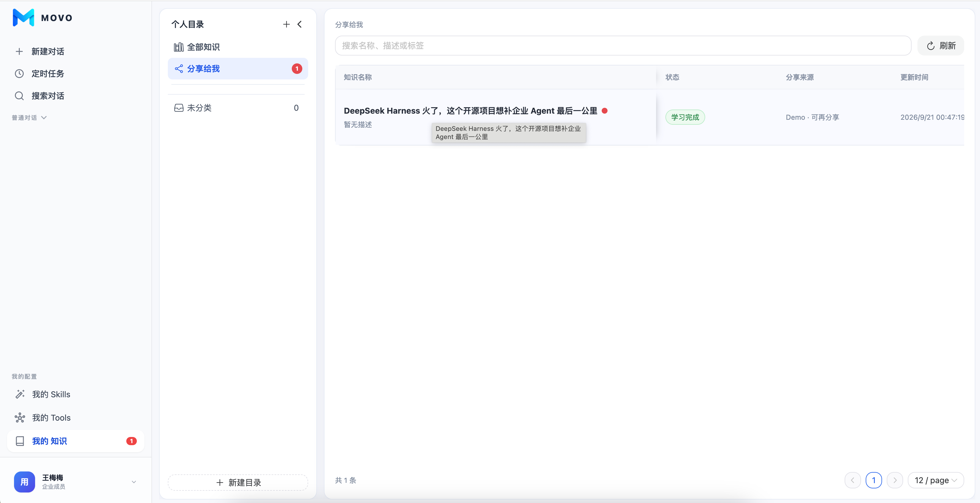
Task: Go to previous page arrow
Action: [853, 480]
